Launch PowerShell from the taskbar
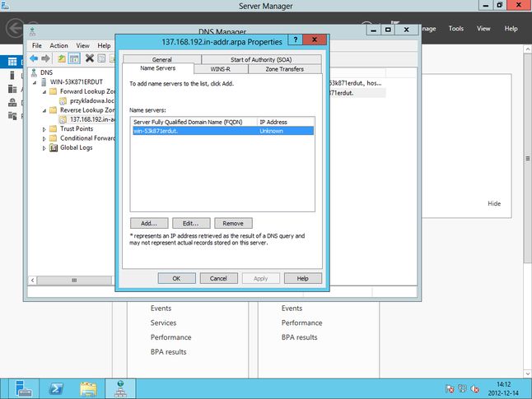The image size is (532, 399). tap(56, 388)
